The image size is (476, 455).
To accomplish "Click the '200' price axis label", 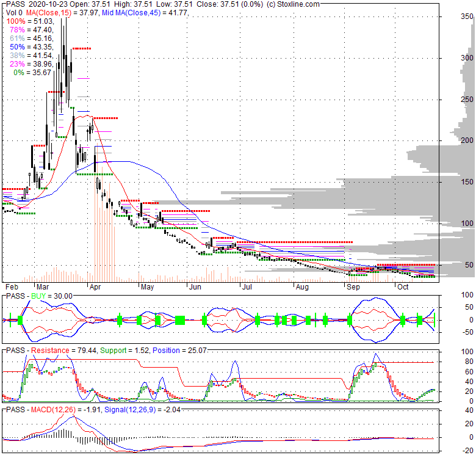I will point(467,140).
